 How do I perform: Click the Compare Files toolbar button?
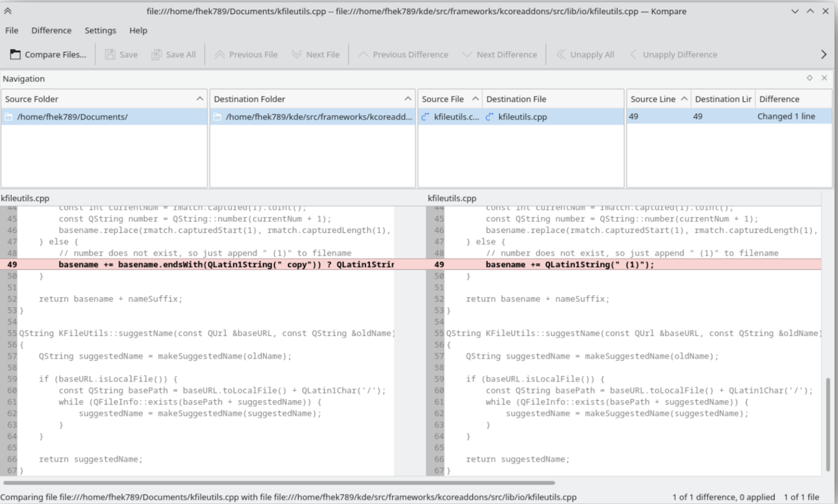click(48, 55)
